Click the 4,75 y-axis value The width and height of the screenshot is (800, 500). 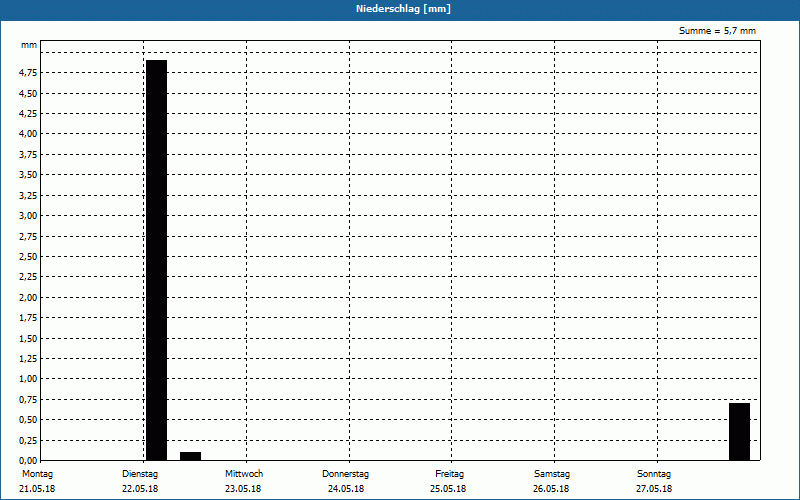tap(28, 73)
